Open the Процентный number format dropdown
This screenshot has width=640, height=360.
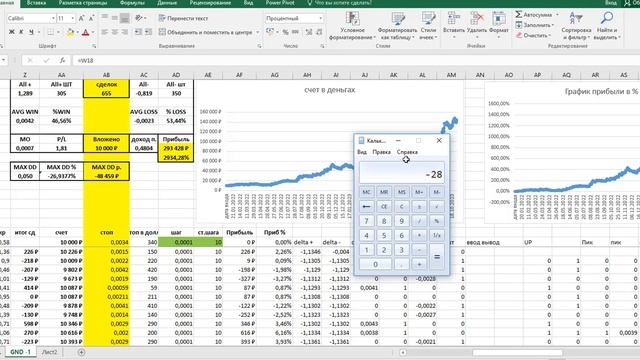click(x=320, y=18)
